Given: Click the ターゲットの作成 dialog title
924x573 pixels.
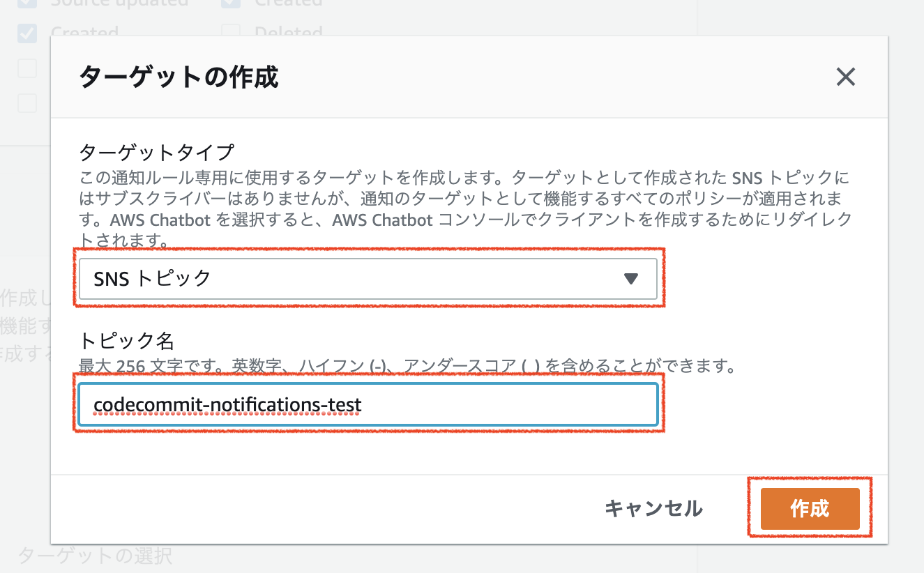Looking at the screenshot, I should click(x=179, y=77).
